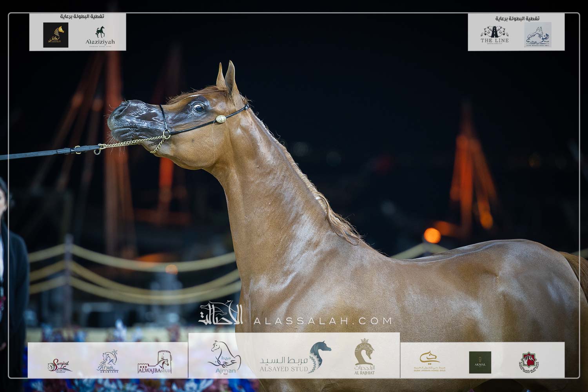Viewport: 588px width, 392px height.
Task: Click the blue cloud horse logo
Action: pyautogui.click(x=538, y=35)
